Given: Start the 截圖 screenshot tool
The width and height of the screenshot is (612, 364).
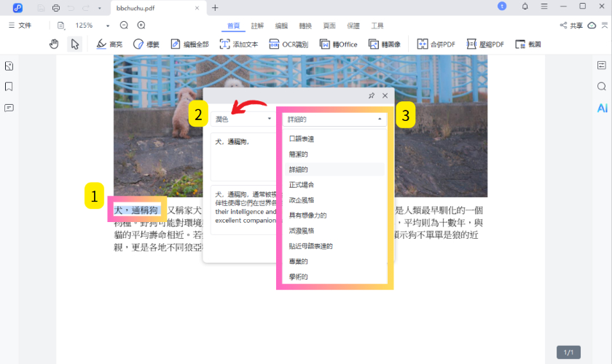Looking at the screenshot, I should click(528, 44).
